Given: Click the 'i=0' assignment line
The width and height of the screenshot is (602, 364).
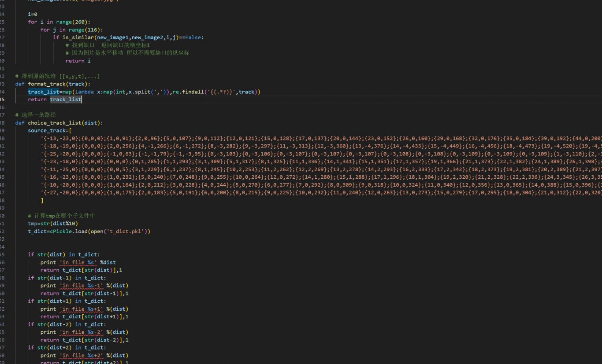Looking at the screenshot, I should [33, 14].
